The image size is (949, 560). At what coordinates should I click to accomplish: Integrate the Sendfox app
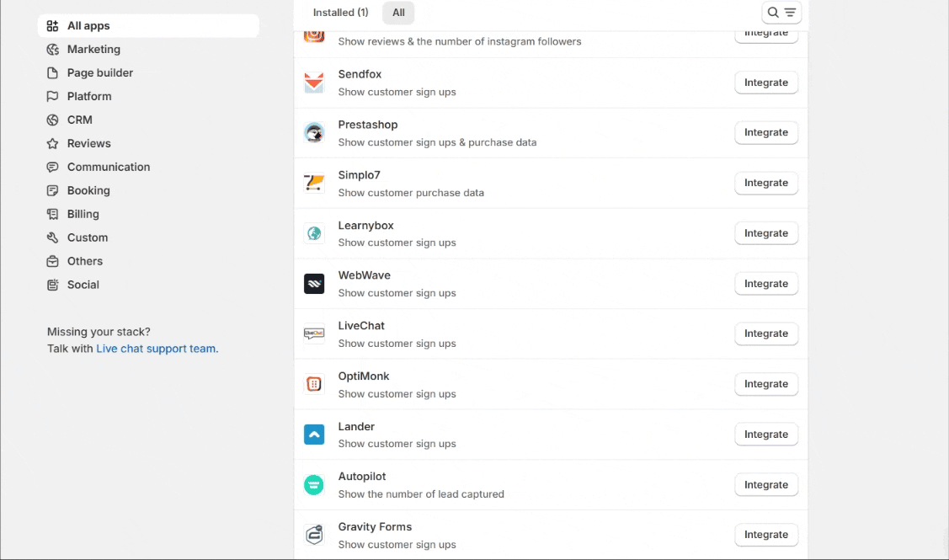point(765,83)
